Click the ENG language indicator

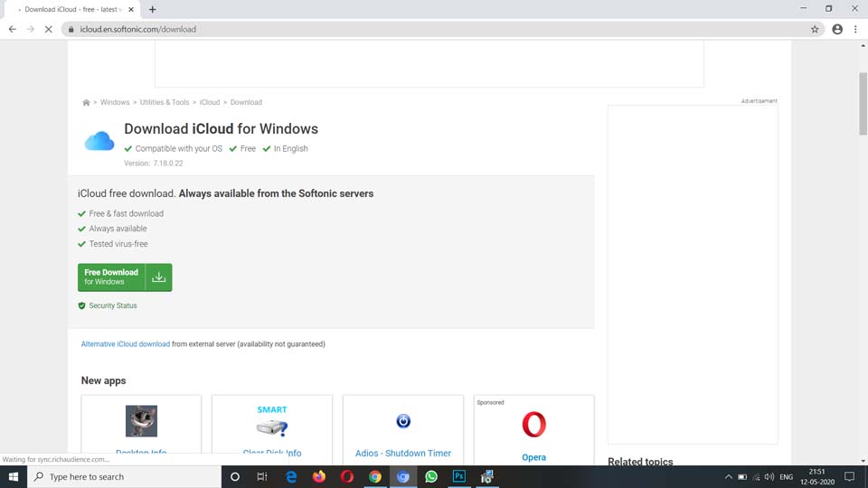tap(786, 477)
